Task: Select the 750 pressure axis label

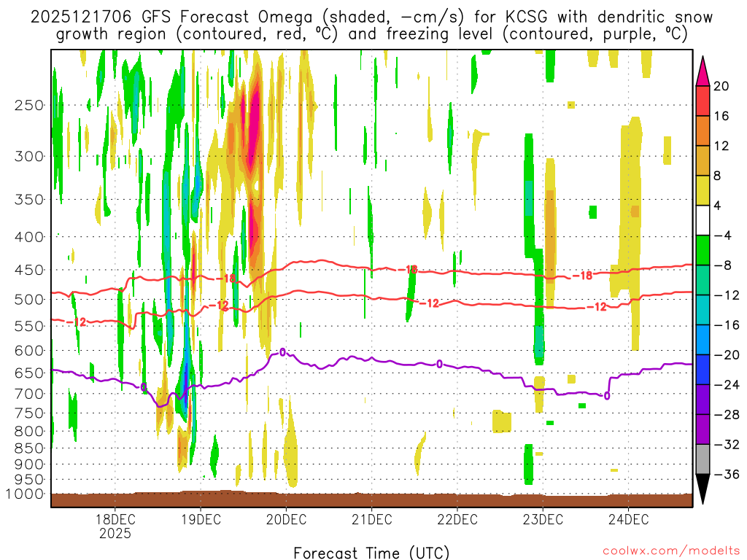Action: [29, 413]
